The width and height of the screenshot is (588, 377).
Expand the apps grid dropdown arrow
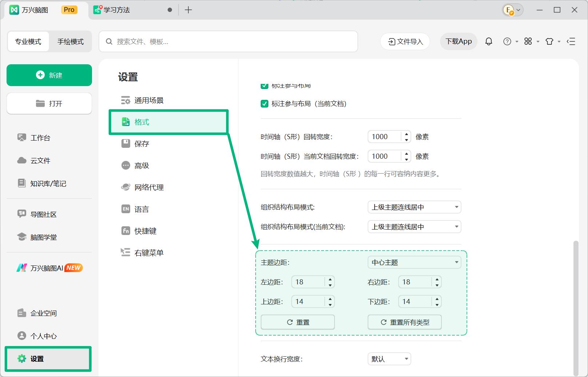click(x=538, y=42)
